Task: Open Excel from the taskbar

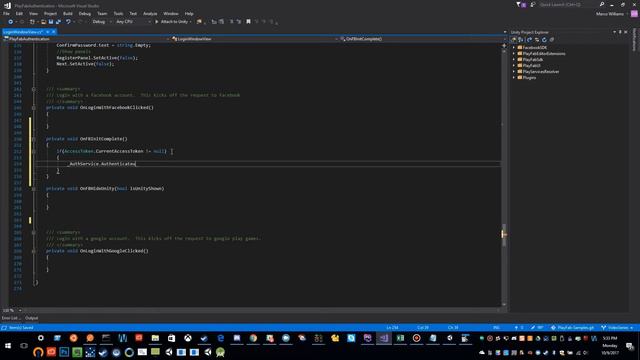Action: click(x=400, y=338)
